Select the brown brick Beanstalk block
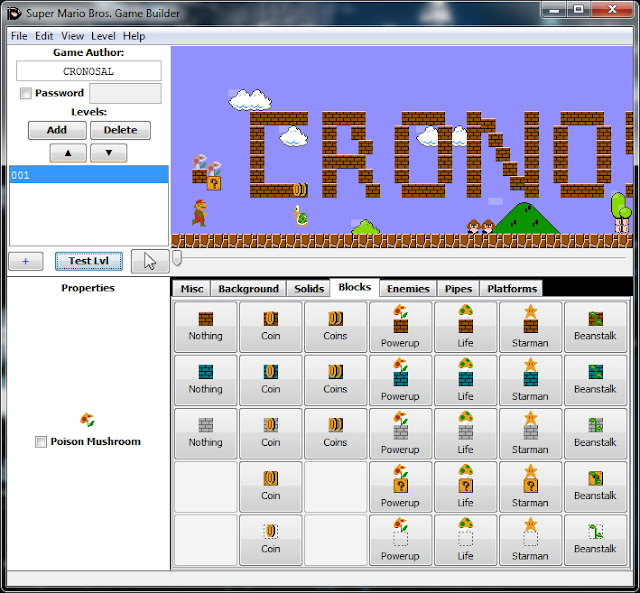Screen dimensions: 640x593 point(595,327)
